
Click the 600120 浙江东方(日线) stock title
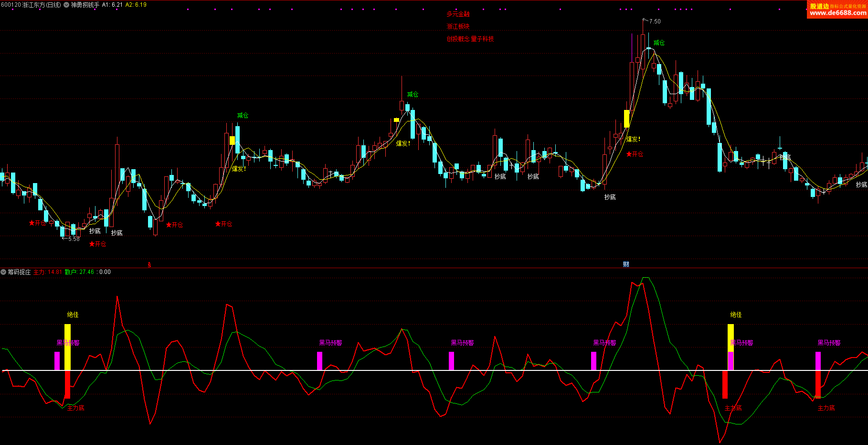click(31, 5)
